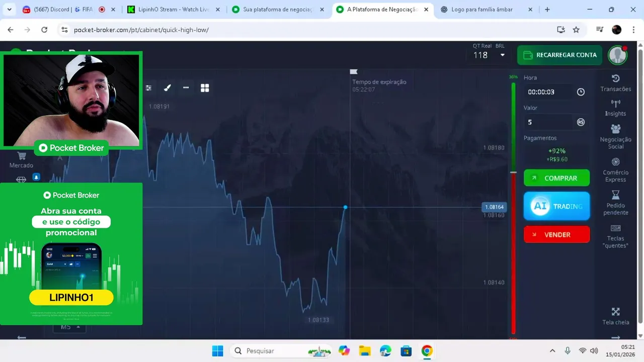Open the M5 timeframe selector

[x=69, y=327]
